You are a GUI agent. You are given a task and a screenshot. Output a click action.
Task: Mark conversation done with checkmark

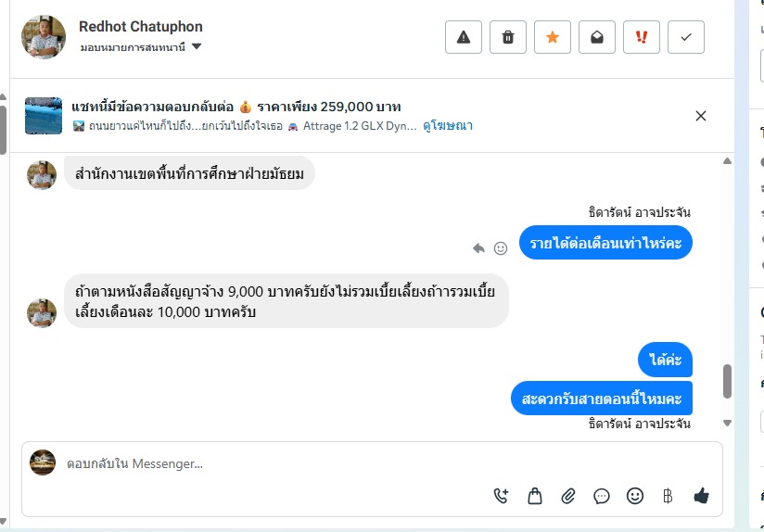(686, 37)
